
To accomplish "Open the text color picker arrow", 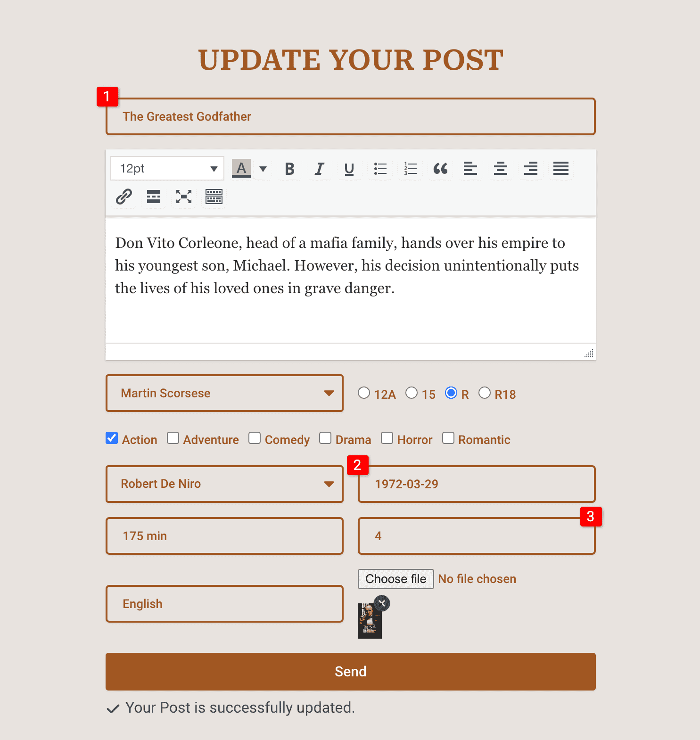I will [x=263, y=169].
